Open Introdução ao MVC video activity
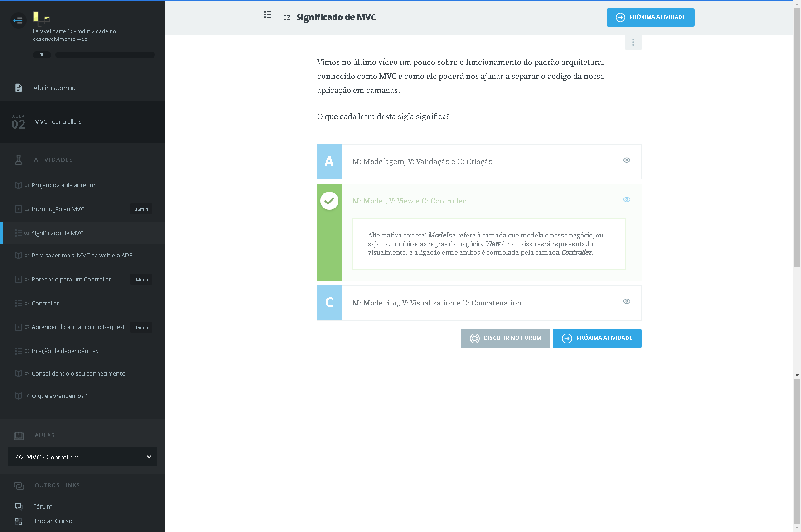This screenshot has width=801, height=532. point(58,209)
